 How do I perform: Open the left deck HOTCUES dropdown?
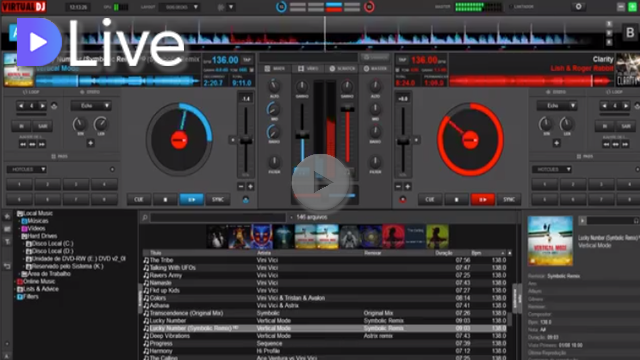(27, 169)
